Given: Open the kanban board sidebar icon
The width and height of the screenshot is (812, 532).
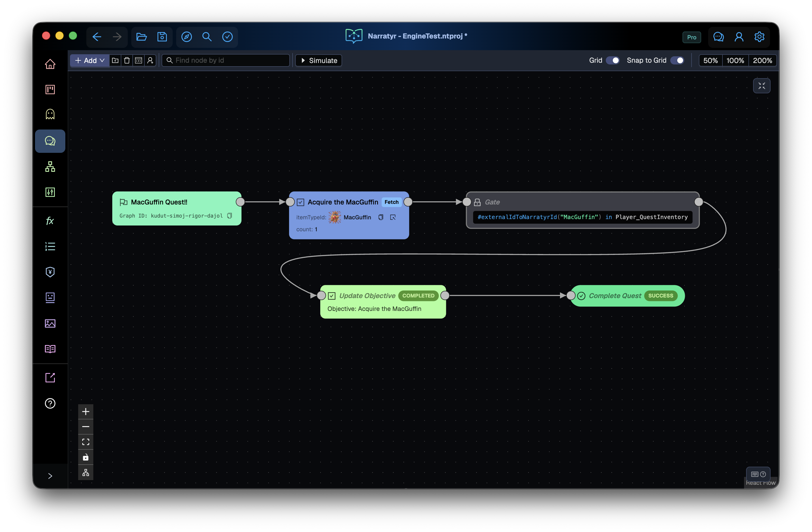Looking at the screenshot, I should pos(50,90).
